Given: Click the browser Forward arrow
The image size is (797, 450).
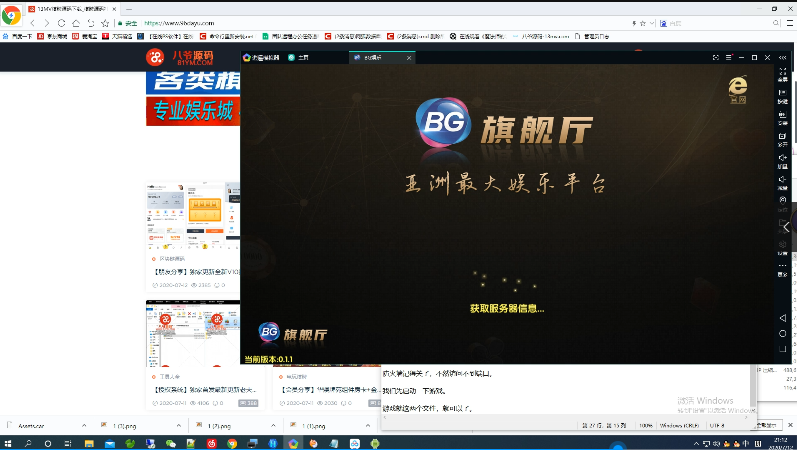Looking at the screenshot, I should point(47,23).
